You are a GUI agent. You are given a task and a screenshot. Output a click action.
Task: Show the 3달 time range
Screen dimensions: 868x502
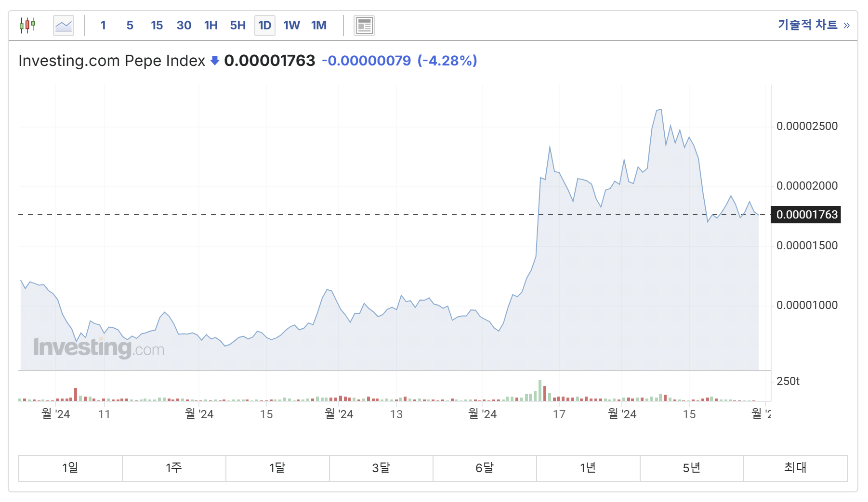pos(381,468)
